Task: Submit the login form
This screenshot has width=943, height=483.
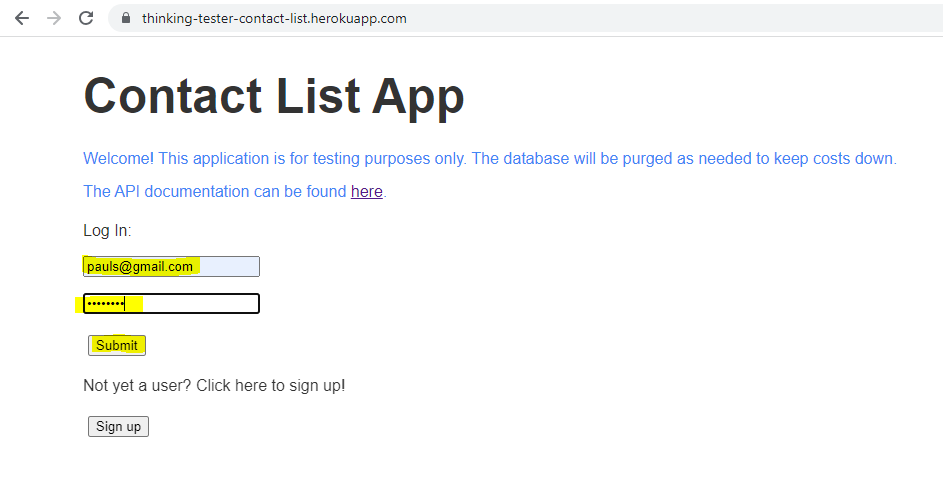Action: (x=117, y=345)
